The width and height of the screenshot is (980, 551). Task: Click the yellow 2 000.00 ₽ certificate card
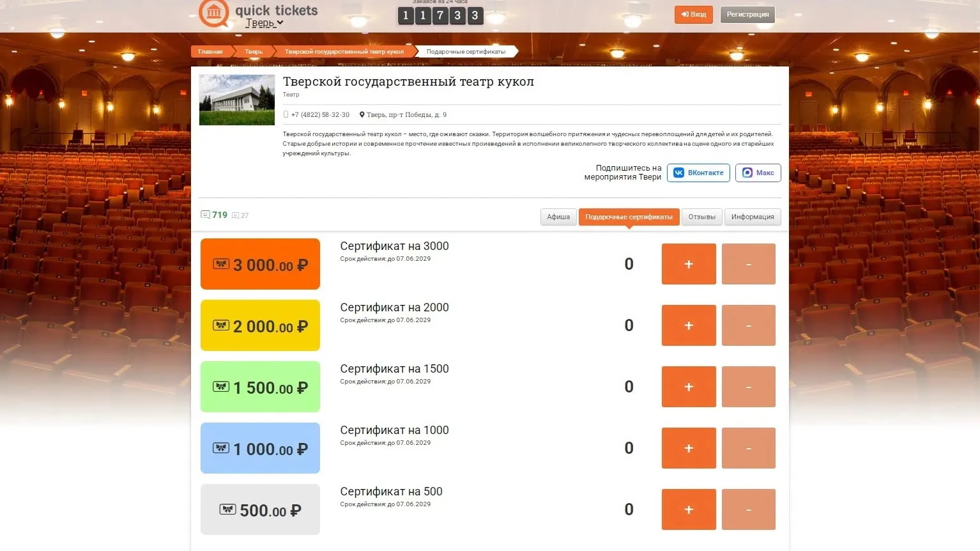click(x=260, y=325)
